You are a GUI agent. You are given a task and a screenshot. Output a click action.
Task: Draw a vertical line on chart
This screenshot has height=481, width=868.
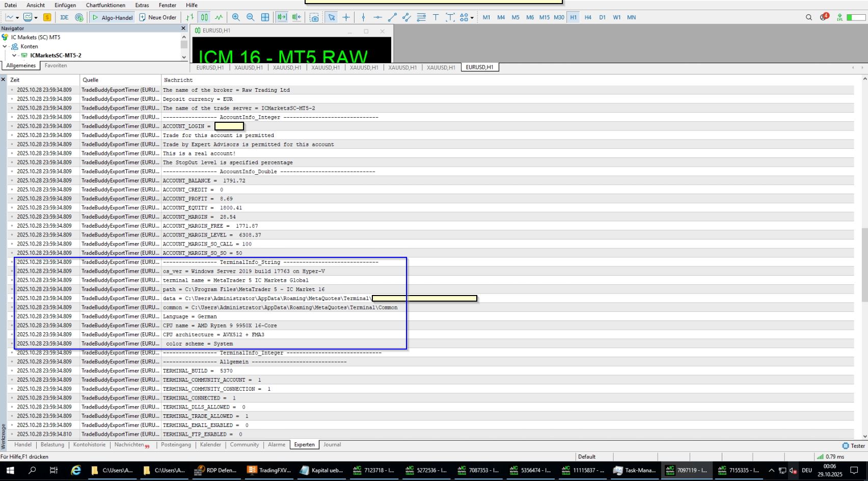click(363, 17)
